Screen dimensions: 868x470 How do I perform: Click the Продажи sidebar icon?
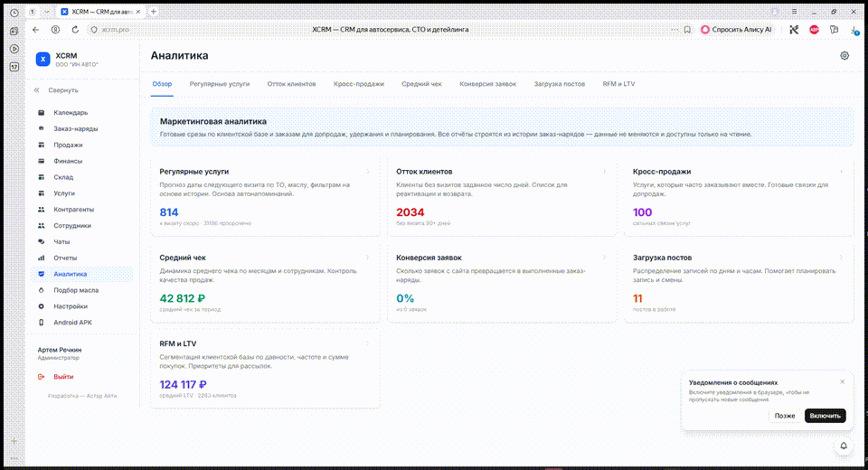(x=41, y=145)
